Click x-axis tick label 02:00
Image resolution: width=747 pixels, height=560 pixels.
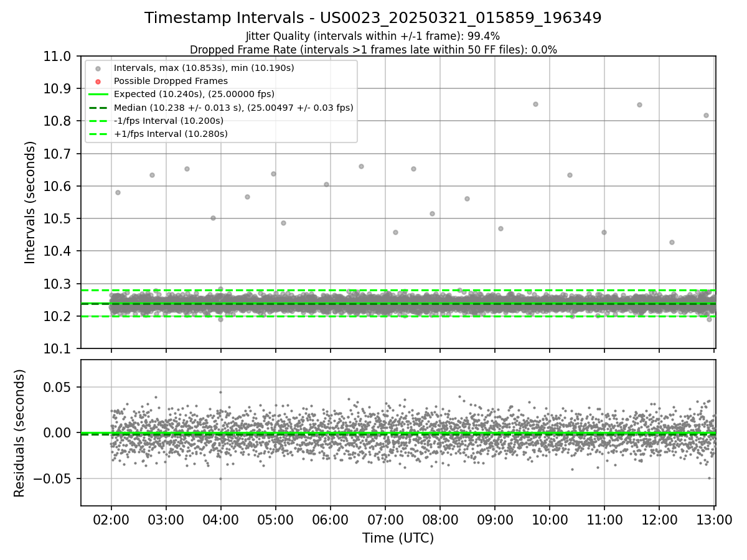(x=111, y=519)
